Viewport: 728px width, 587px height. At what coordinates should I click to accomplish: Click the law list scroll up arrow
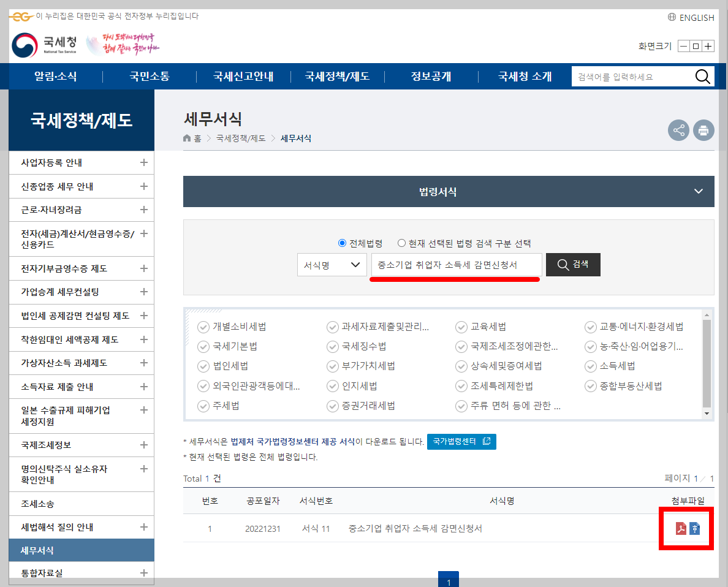[707, 315]
